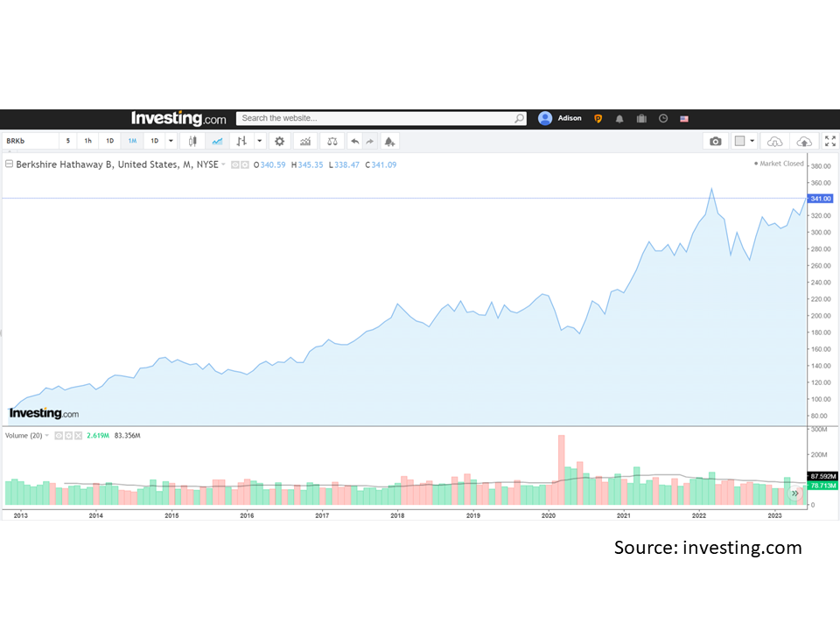Save chart layout to the cloud
The width and height of the screenshot is (840, 630).
click(804, 142)
